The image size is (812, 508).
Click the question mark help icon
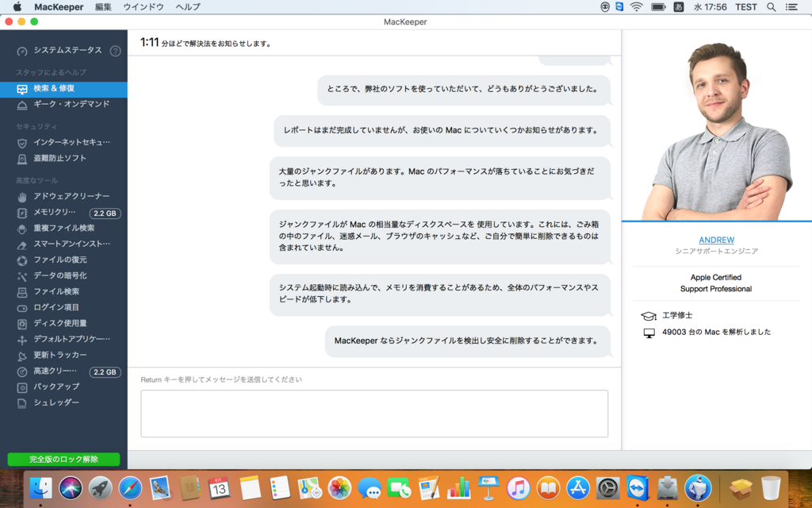point(116,51)
